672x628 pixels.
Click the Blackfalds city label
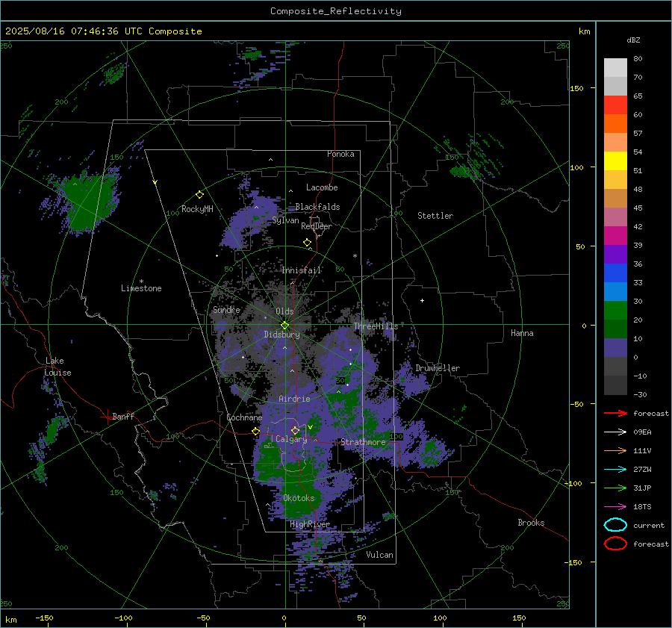[317, 207]
